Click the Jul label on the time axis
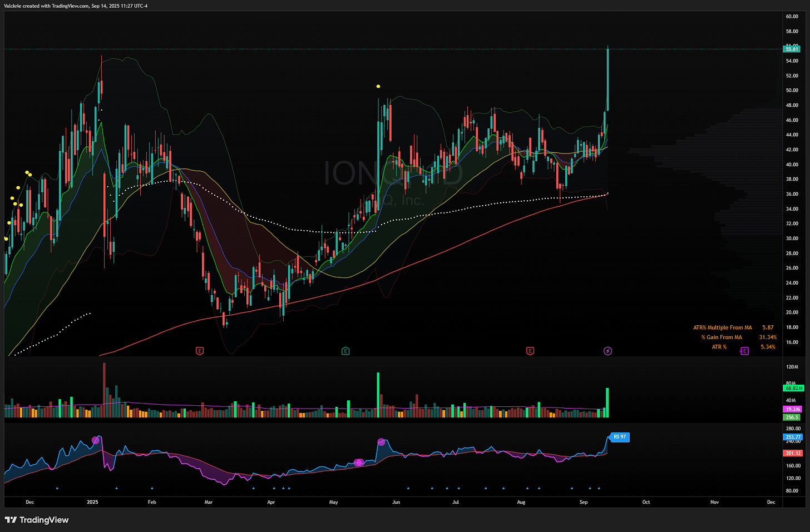 (455, 502)
